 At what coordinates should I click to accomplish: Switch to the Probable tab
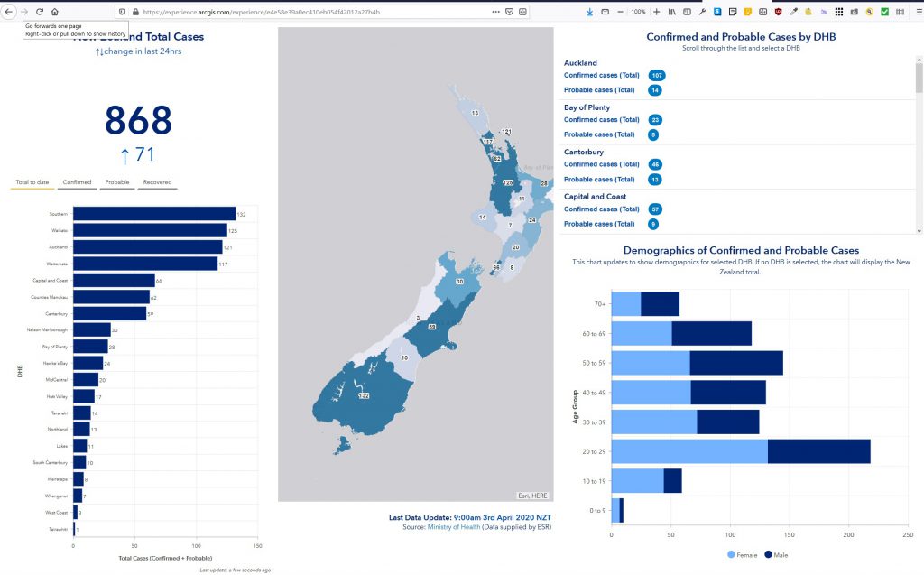(x=116, y=182)
